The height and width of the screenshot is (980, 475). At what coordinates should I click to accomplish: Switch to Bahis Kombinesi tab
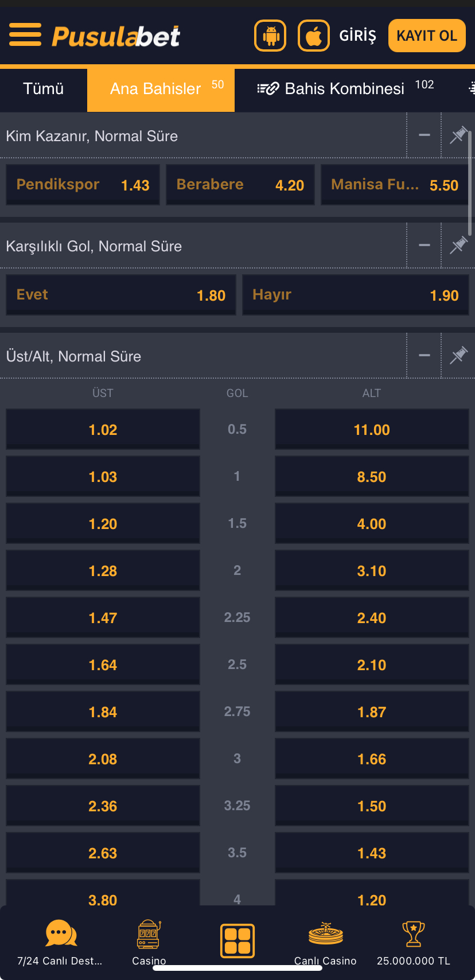coord(344,89)
